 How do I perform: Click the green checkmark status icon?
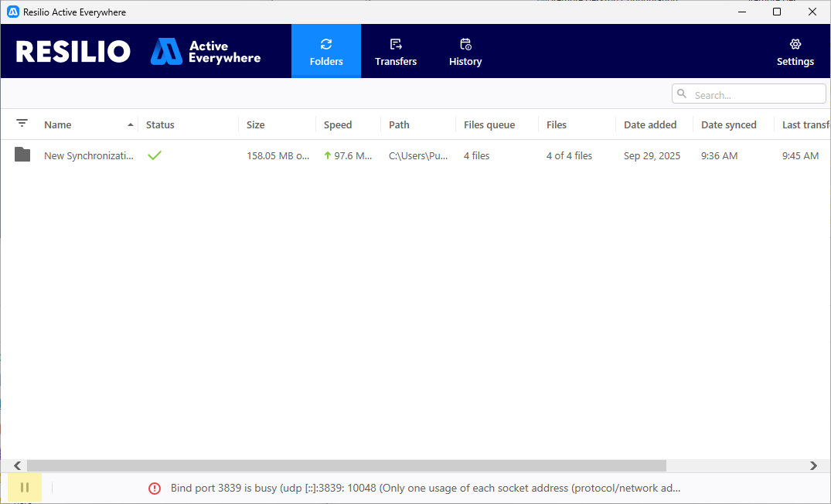[155, 155]
